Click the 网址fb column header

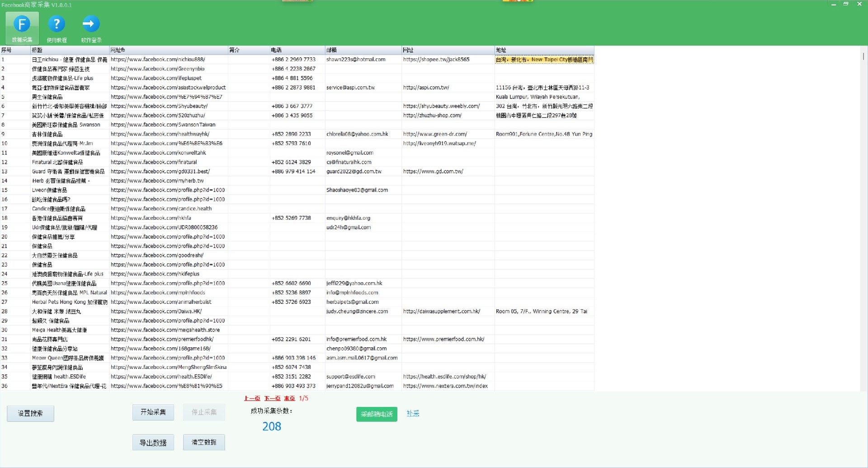tap(169, 50)
